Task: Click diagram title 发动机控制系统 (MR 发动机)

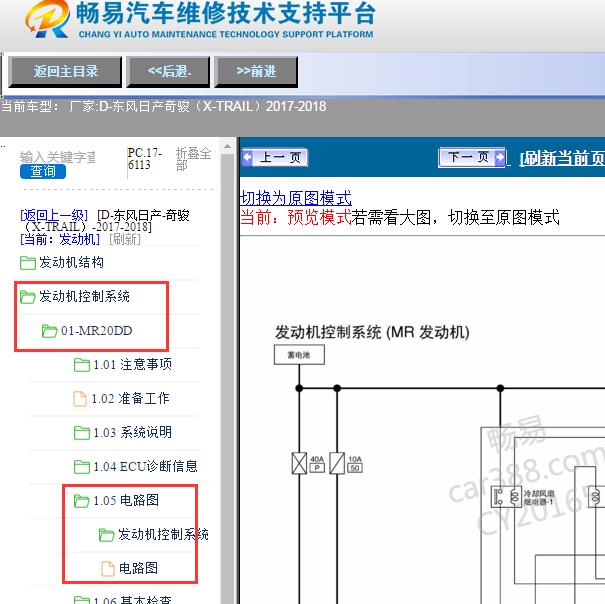Action: pos(372,332)
